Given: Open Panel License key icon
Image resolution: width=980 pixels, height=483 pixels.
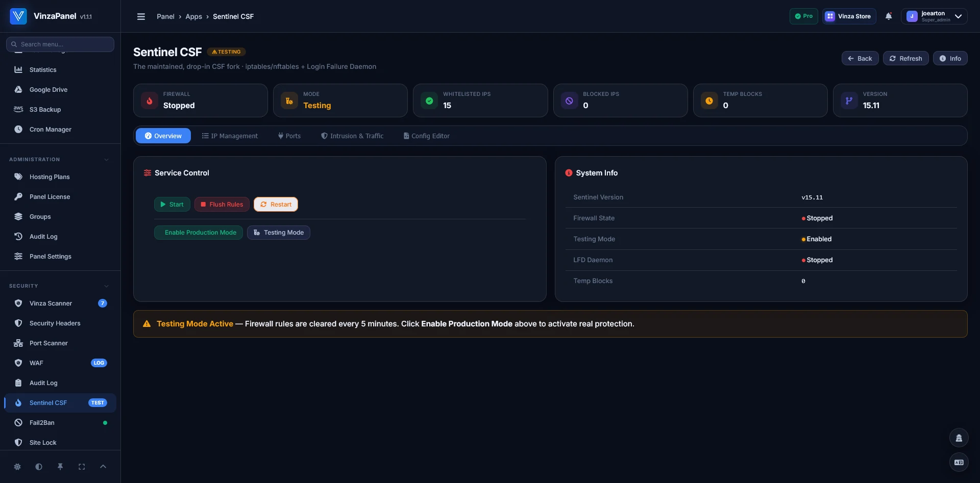Looking at the screenshot, I should (18, 197).
